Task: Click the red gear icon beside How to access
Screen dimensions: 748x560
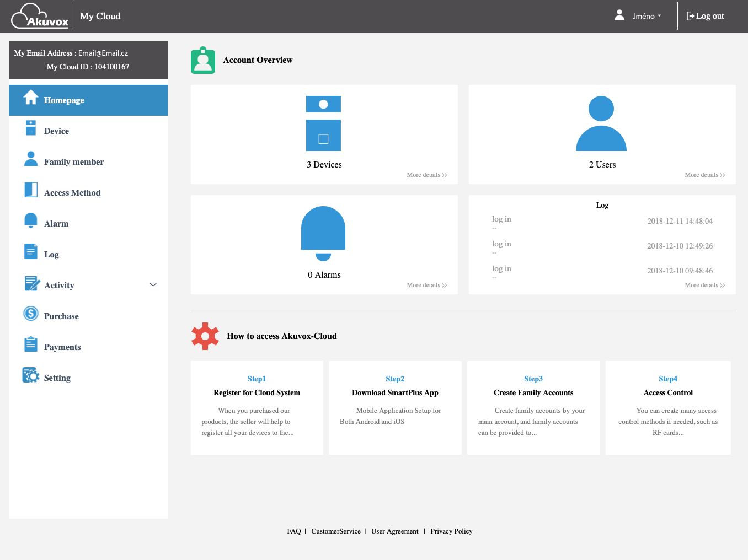Action: pos(205,336)
